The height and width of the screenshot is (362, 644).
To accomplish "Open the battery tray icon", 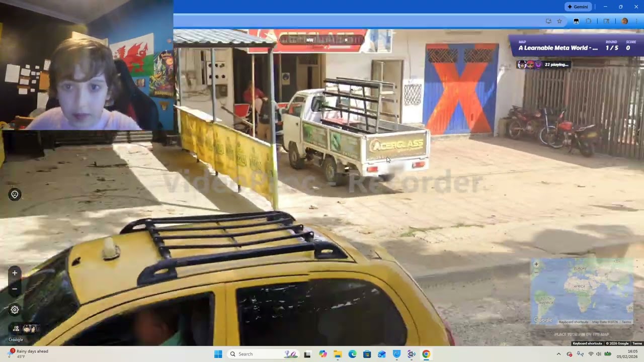I will click(x=608, y=354).
